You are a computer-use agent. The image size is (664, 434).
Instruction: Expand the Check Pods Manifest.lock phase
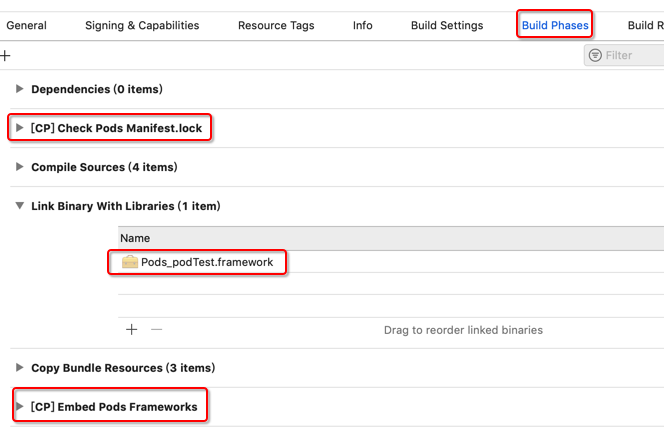[x=20, y=128]
